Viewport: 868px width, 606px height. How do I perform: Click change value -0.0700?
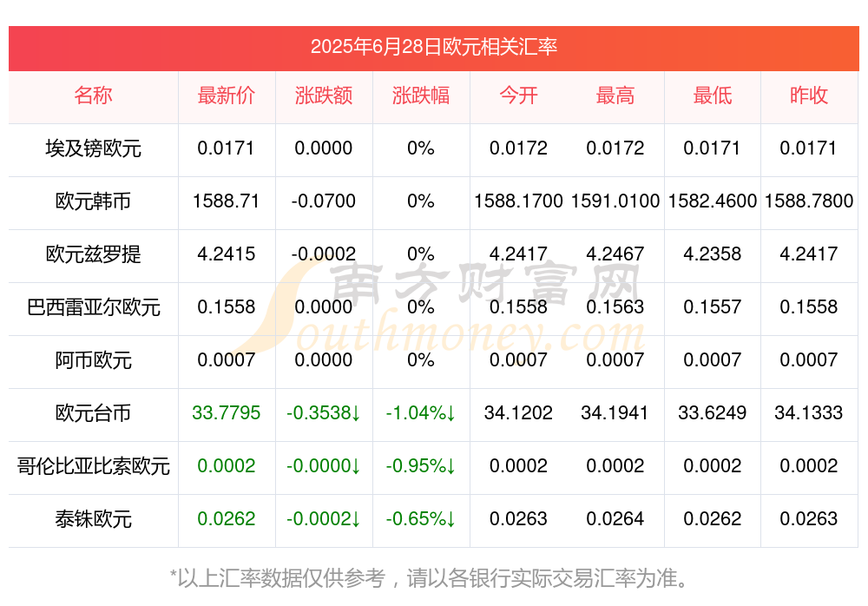point(324,201)
